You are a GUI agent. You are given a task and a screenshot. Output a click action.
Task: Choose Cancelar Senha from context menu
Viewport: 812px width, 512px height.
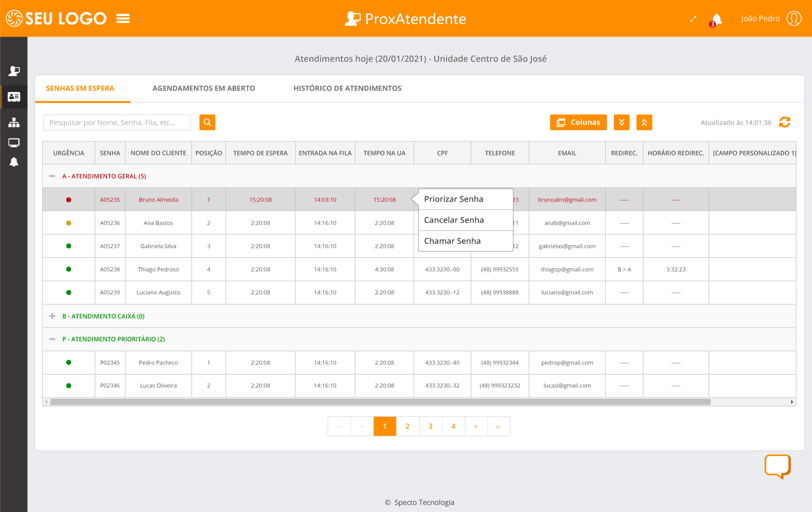[465, 220]
